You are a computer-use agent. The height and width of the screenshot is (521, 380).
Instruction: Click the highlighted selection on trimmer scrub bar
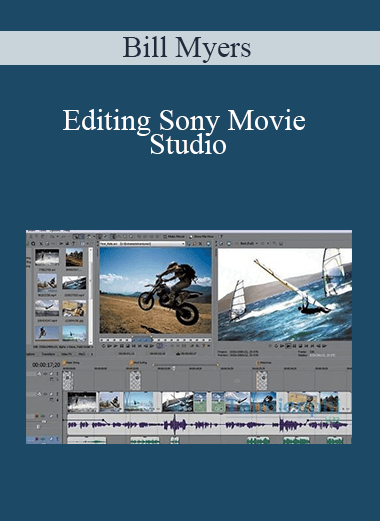coord(142,340)
